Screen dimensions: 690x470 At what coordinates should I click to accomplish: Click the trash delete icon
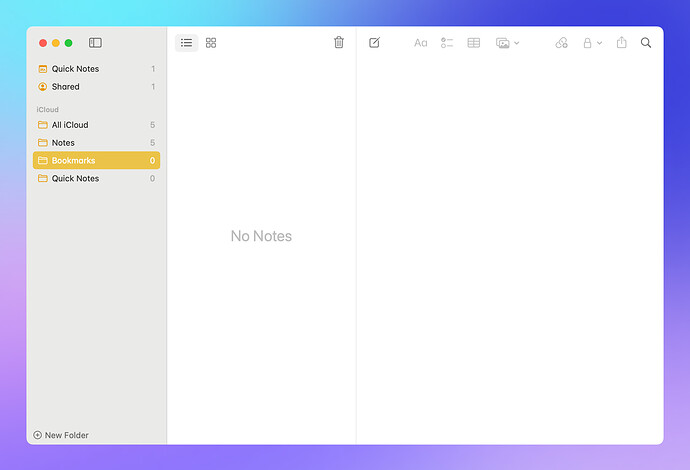point(339,43)
